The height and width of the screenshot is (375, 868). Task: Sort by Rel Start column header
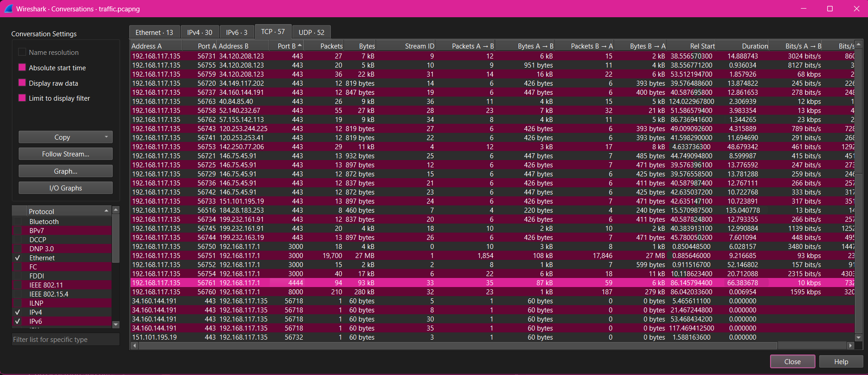[691, 46]
